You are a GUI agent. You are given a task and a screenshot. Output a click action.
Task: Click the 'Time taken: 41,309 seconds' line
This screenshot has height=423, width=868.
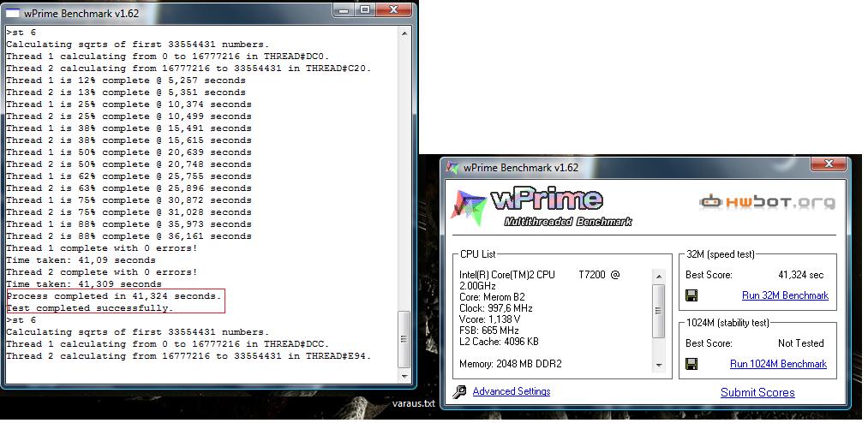pos(84,284)
